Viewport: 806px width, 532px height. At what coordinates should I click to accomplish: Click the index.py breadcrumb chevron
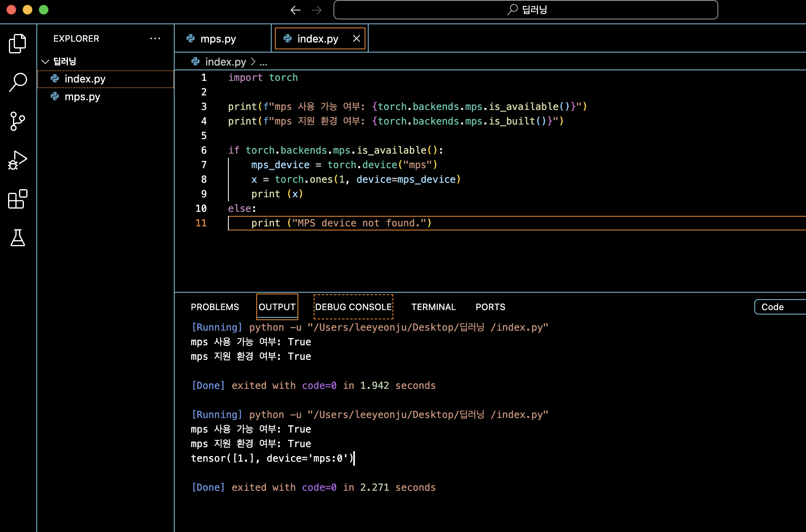(253, 61)
